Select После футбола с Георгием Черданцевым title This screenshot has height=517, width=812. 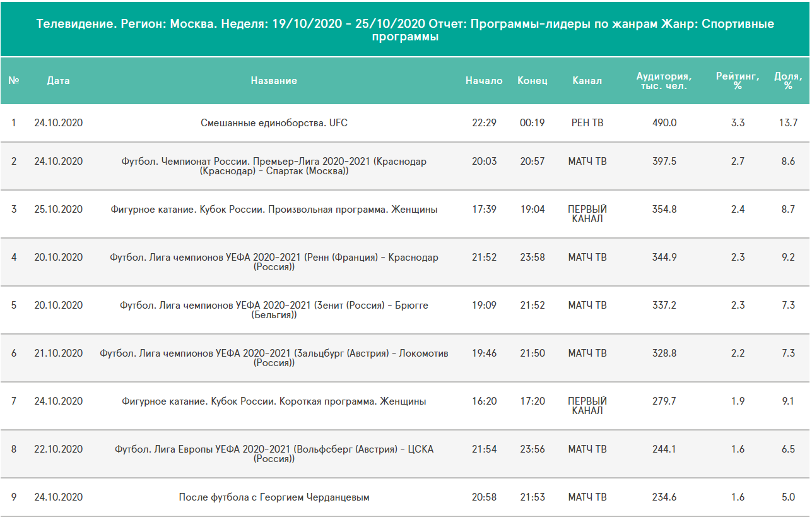click(x=274, y=497)
